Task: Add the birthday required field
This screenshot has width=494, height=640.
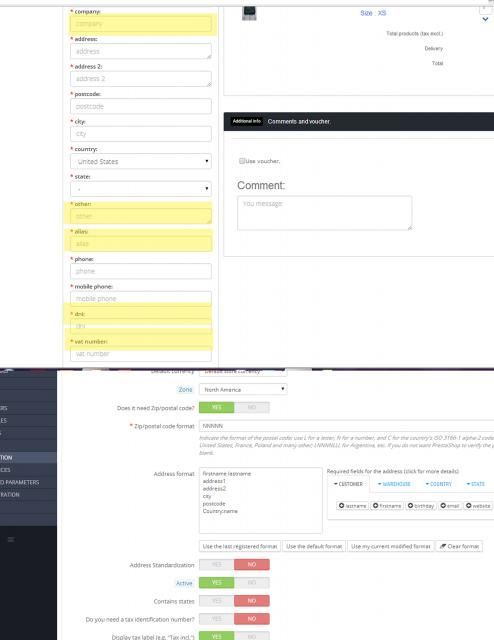Action: pos(421,506)
